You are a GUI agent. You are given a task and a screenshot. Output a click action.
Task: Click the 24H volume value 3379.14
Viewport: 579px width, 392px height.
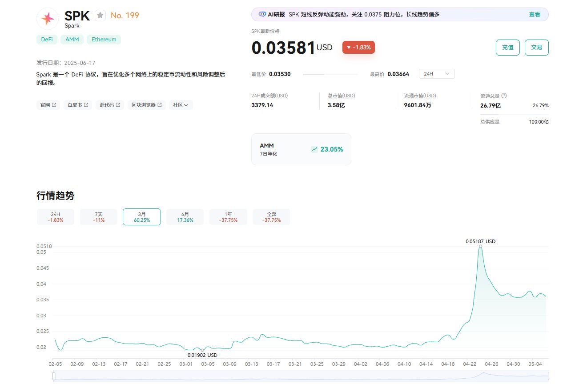click(x=262, y=105)
